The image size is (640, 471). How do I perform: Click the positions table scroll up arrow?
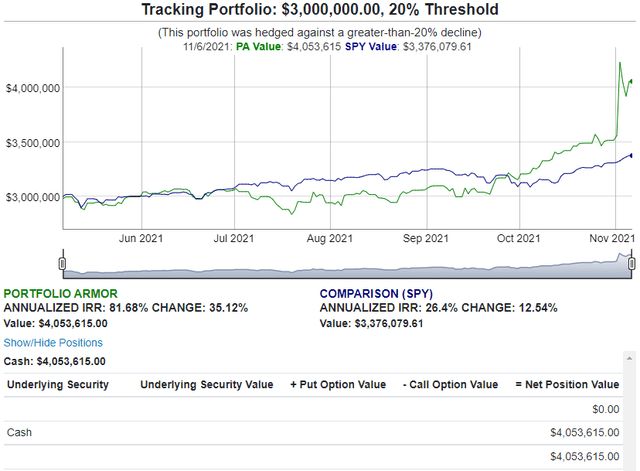coord(629,358)
